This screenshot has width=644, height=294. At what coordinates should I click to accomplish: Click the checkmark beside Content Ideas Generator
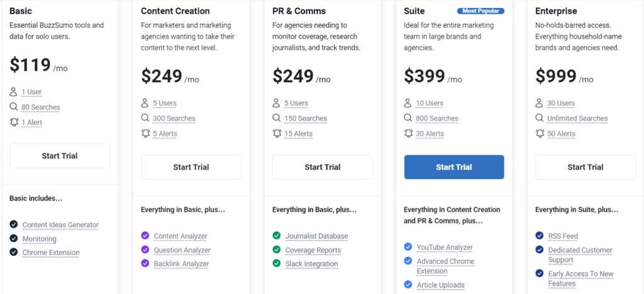click(x=14, y=224)
